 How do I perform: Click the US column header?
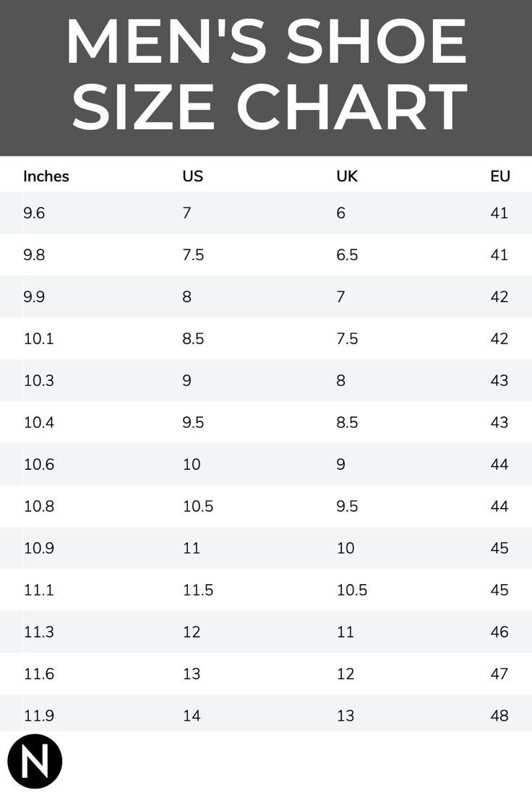(x=193, y=176)
